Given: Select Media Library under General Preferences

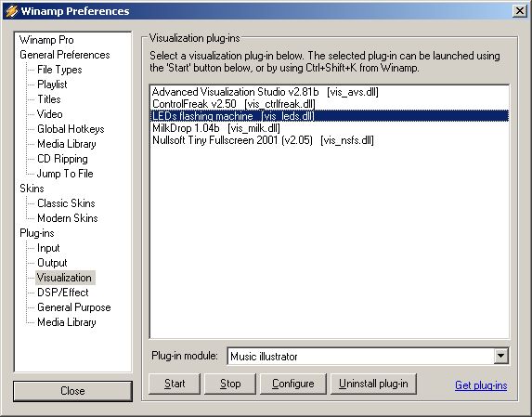Looking at the screenshot, I should [67, 144].
